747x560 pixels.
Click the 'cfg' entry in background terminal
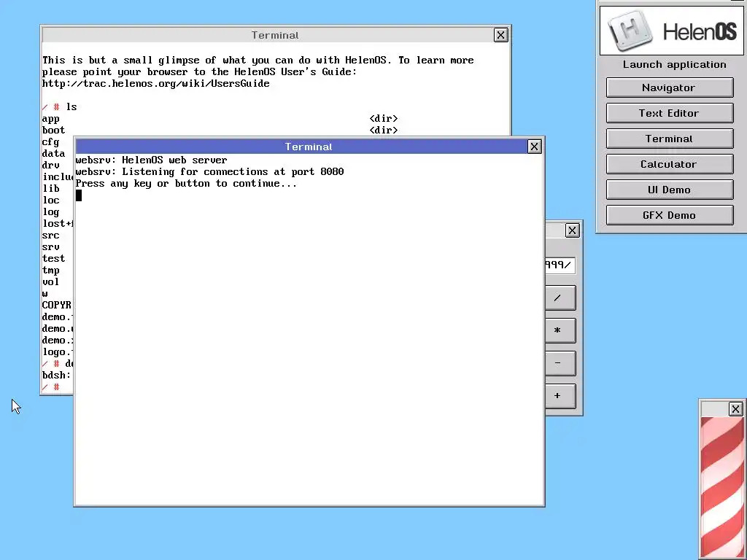pyautogui.click(x=50, y=142)
